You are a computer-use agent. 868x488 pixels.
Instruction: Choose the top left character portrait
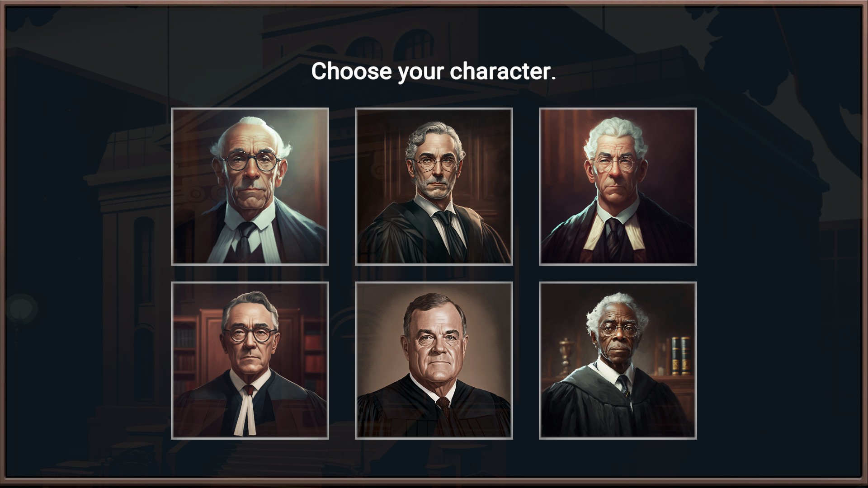coord(250,186)
